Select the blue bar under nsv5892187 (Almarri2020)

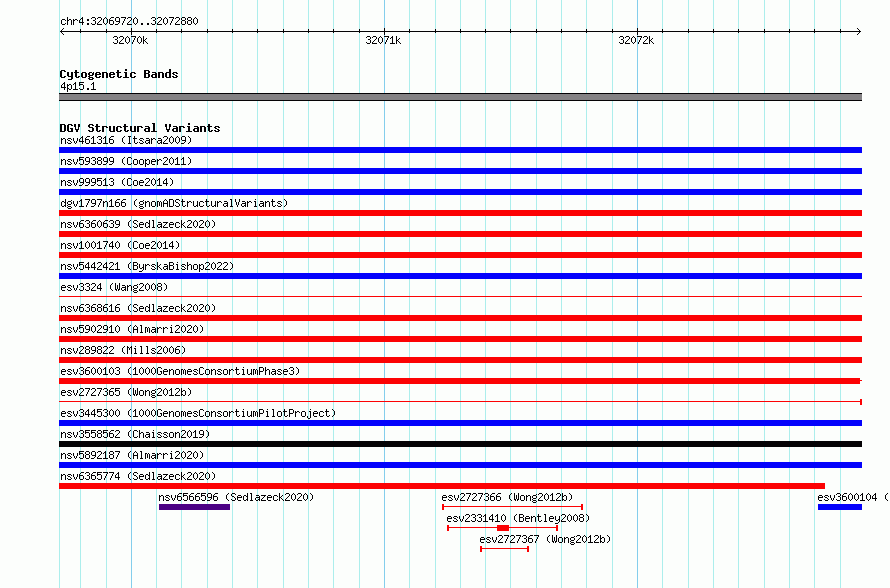tap(460, 465)
